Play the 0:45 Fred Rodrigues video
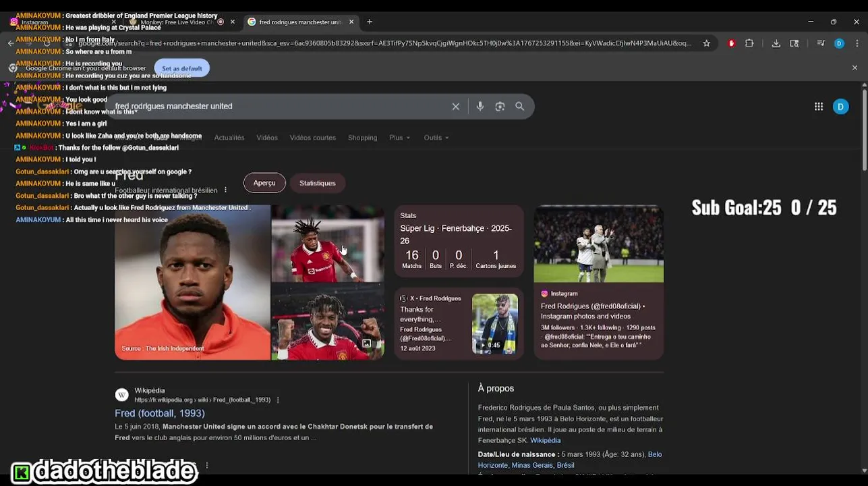This screenshot has height=486, width=868. pyautogui.click(x=495, y=324)
